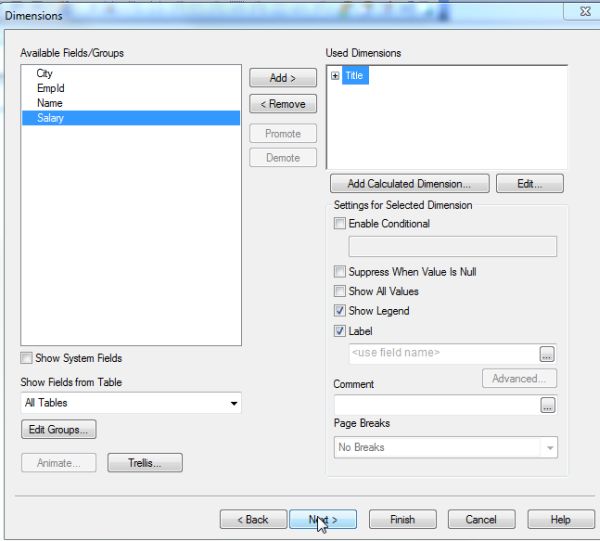Screen dimensions: 600x541
Task: Click the Finish button
Action: pyautogui.click(x=403, y=520)
